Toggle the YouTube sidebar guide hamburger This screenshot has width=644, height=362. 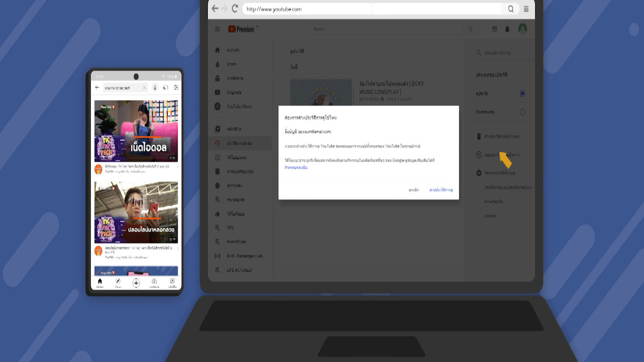pyautogui.click(x=217, y=29)
